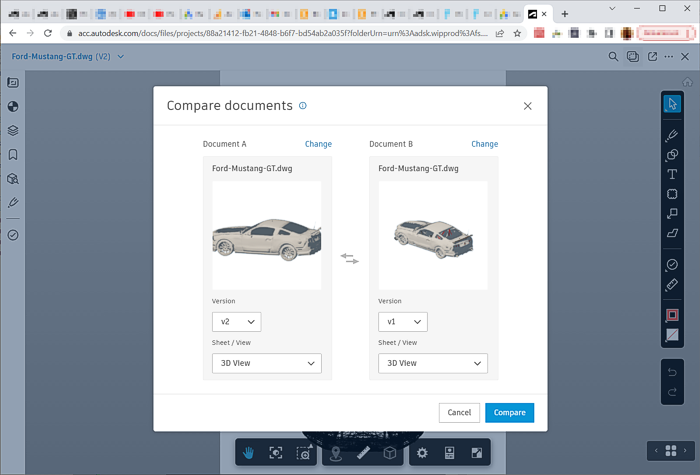Select the issue pin tool in markup toolbar

pos(672,265)
